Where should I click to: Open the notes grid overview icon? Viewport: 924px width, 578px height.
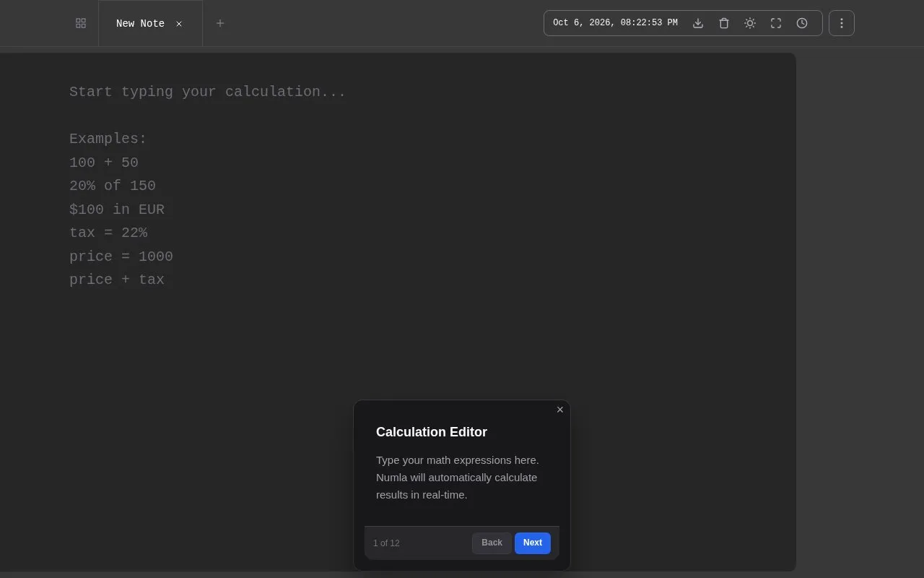point(81,23)
